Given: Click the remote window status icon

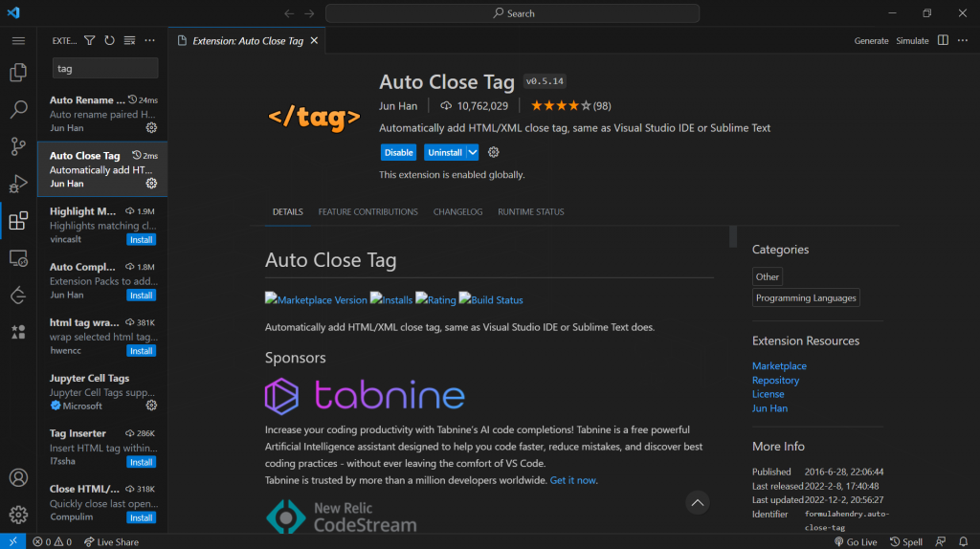Looking at the screenshot, I should pyautogui.click(x=13, y=541).
